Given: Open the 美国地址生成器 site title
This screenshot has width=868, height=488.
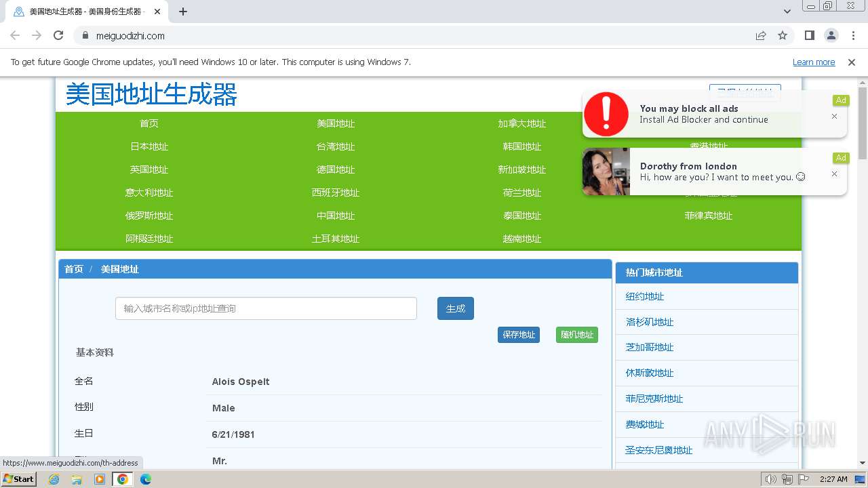Looking at the screenshot, I should [x=151, y=94].
